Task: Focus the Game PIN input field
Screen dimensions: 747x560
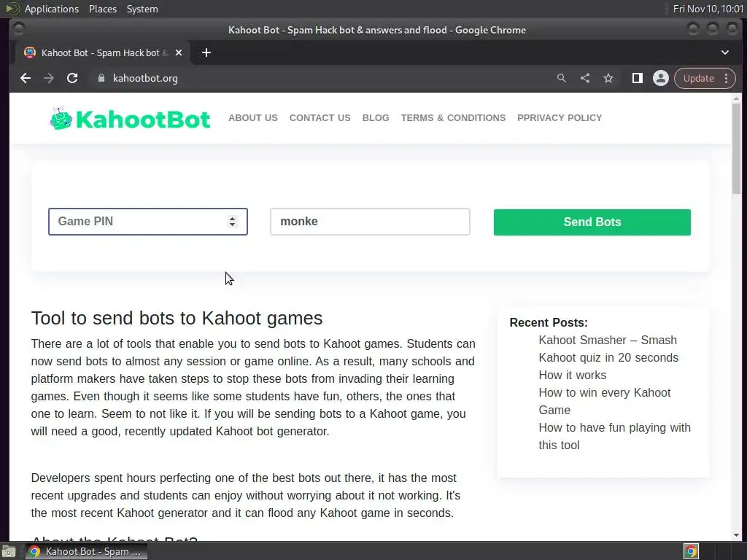Action: pos(147,222)
